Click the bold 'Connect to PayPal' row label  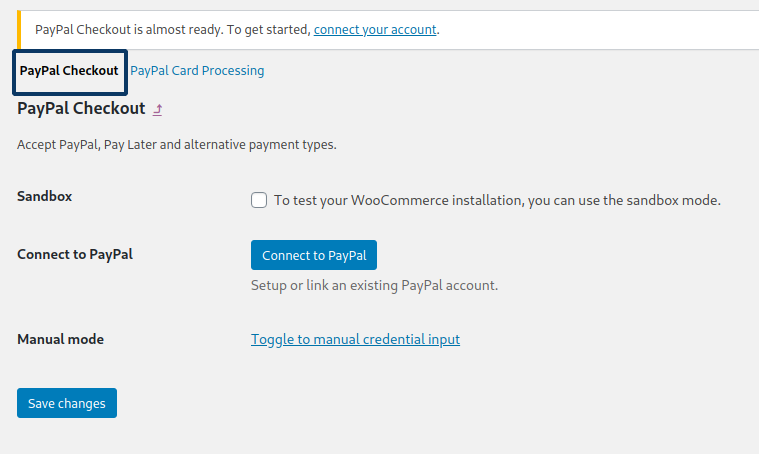coord(75,254)
